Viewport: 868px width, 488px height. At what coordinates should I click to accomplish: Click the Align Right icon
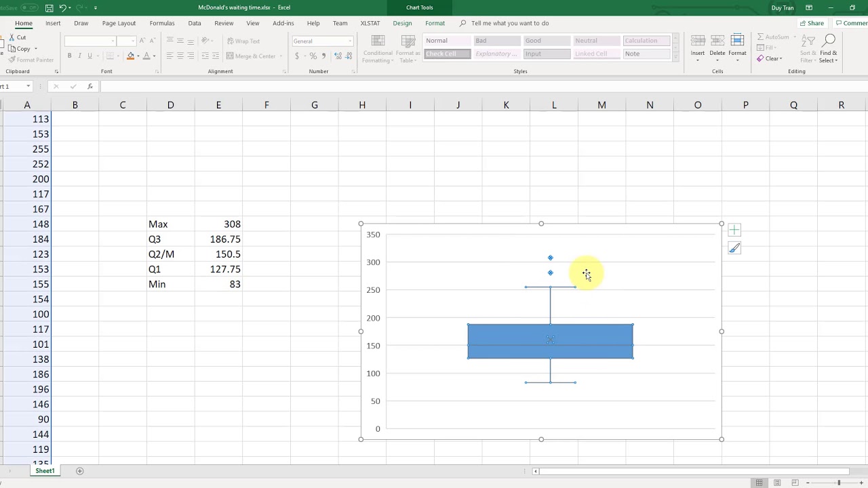(x=191, y=56)
